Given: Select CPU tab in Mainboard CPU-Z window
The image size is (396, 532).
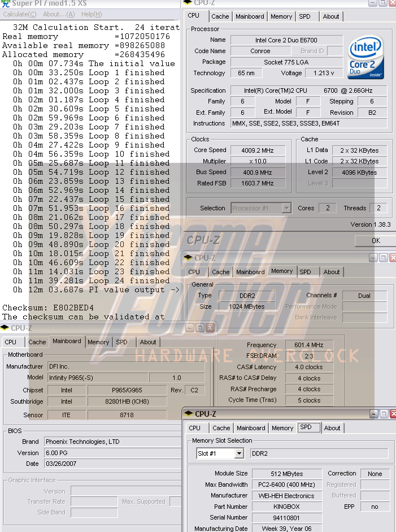Looking at the screenshot, I should point(11,342).
